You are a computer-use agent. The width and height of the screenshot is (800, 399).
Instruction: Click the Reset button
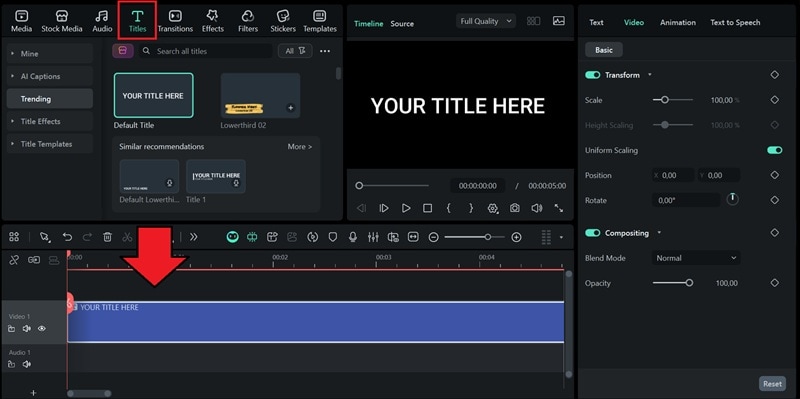[x=772, y=384]
